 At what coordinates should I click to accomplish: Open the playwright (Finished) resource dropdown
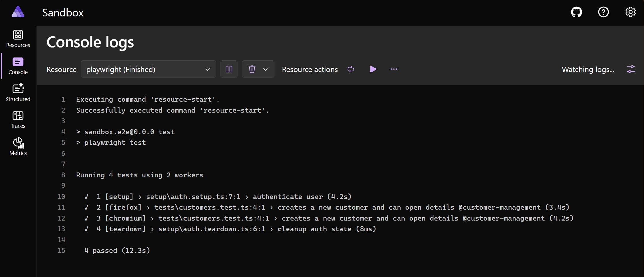pos(148,69)
